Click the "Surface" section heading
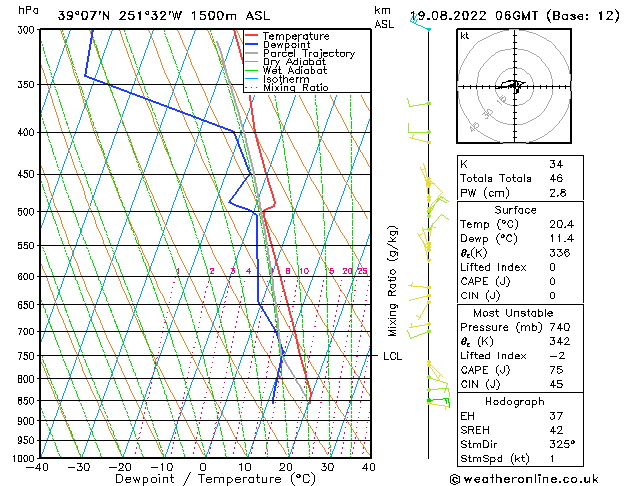 [515, 210]
